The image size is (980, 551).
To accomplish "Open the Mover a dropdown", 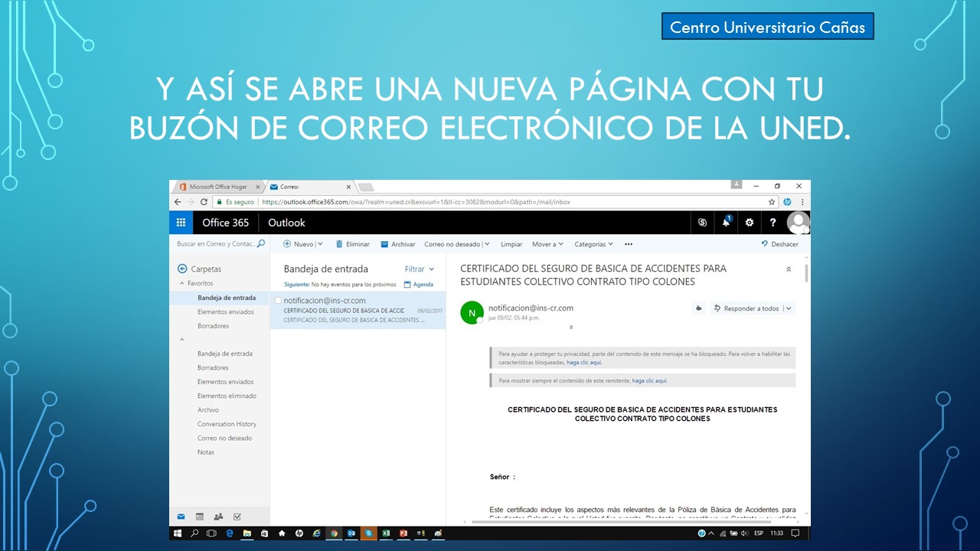I will tap(547, 244).
